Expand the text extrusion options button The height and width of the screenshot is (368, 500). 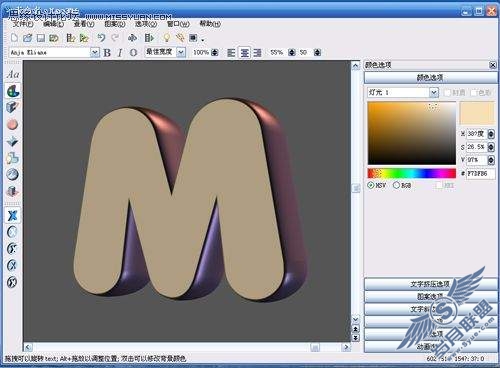tap(430, 284)
